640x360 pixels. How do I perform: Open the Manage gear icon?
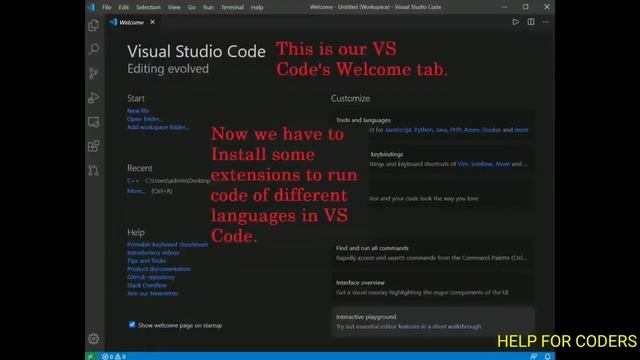(x=93, y=338)
